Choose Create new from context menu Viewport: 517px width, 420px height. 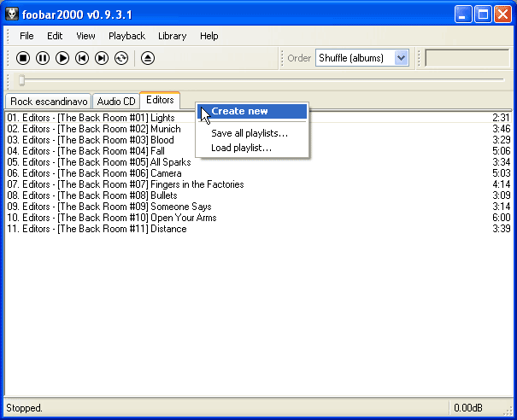[252, 111]
